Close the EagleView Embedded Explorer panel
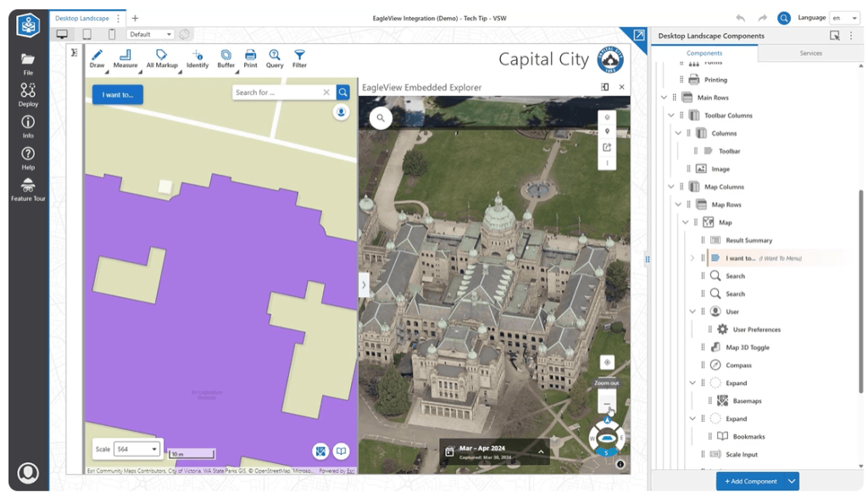This screenshot has height=498, width=868. (621, 87)
